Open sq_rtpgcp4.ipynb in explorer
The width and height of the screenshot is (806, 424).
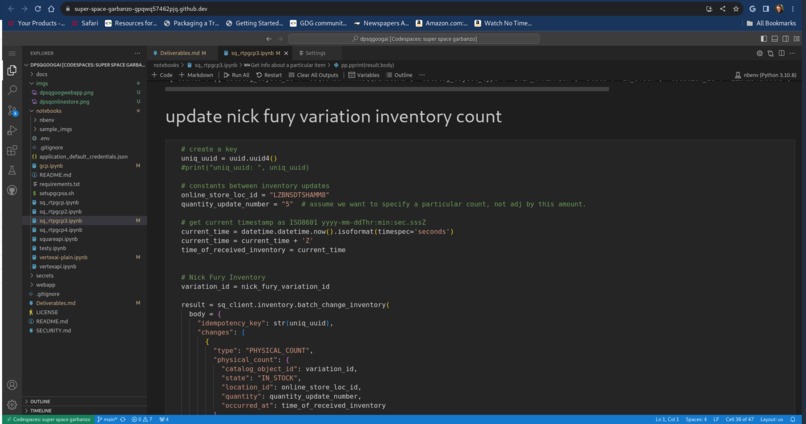click(x=60, y=230)
